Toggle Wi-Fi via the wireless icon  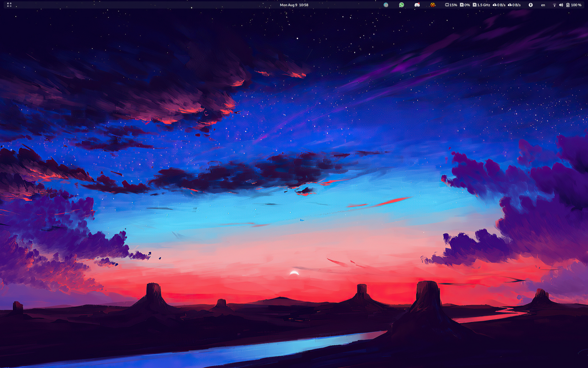coord(554,5)
